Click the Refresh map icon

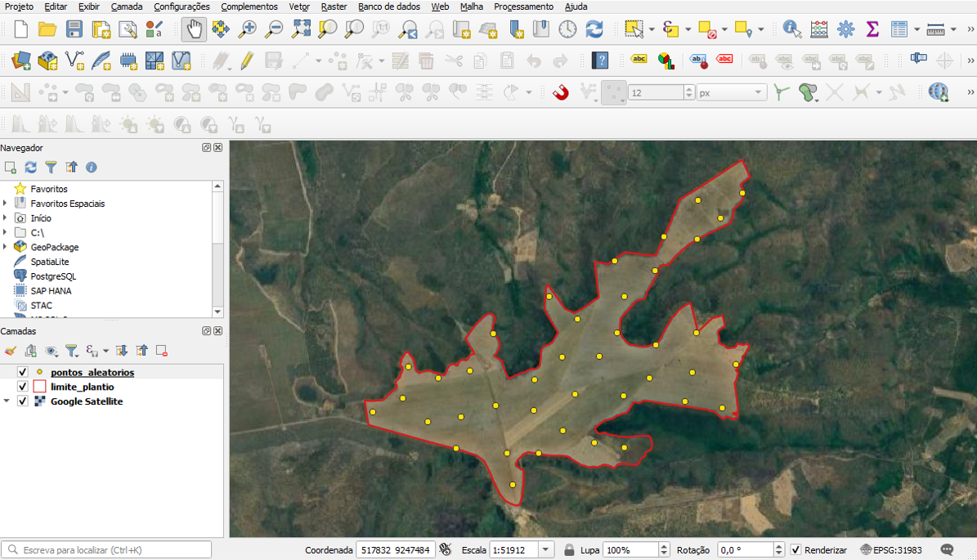pos(594,29)
